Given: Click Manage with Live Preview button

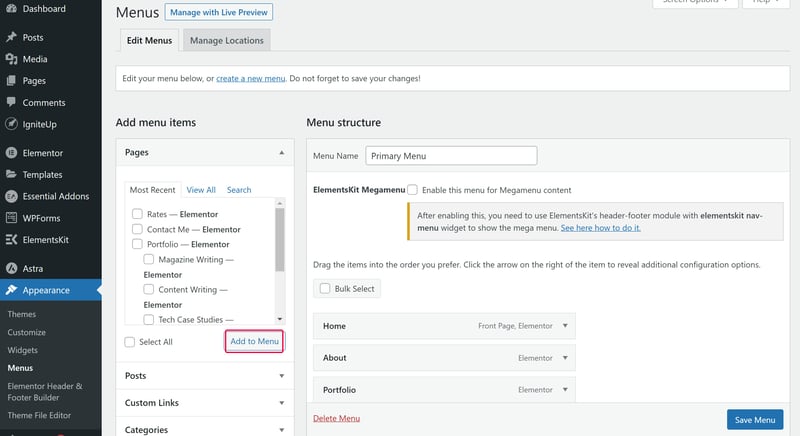Looking at the screenshot, I should 218,12.
